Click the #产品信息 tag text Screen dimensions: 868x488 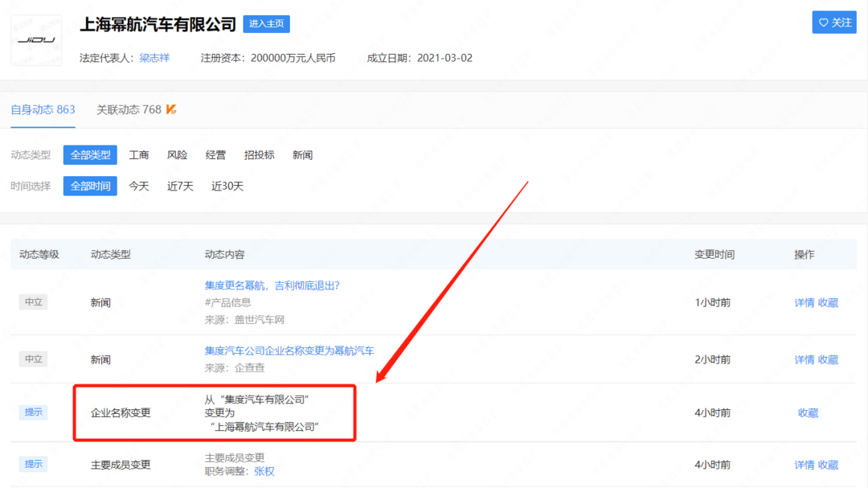[228, 302]
